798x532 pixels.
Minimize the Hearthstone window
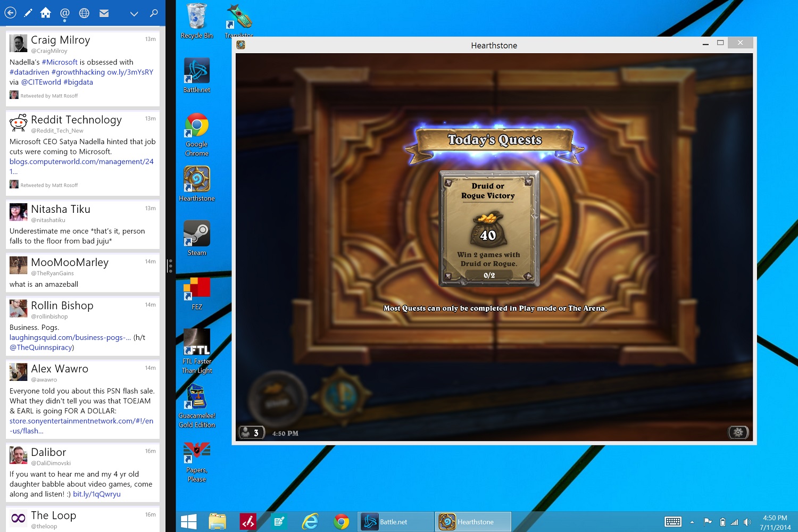click(705, 44)
